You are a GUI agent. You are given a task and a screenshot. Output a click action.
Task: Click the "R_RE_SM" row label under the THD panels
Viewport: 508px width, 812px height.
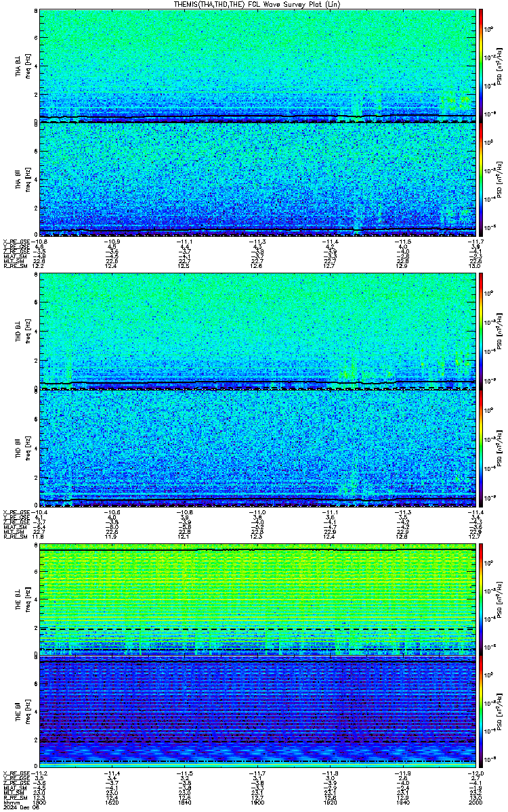[x=14, y=535]
